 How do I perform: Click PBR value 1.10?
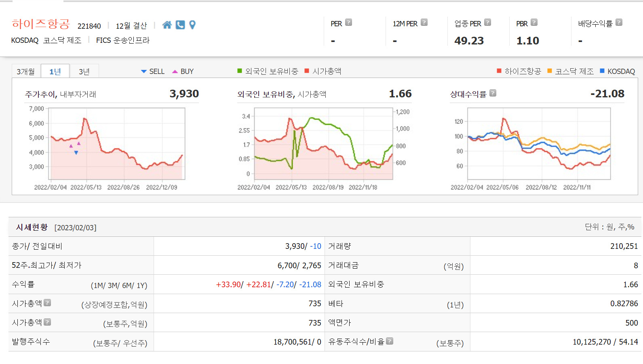click(528, 41)
